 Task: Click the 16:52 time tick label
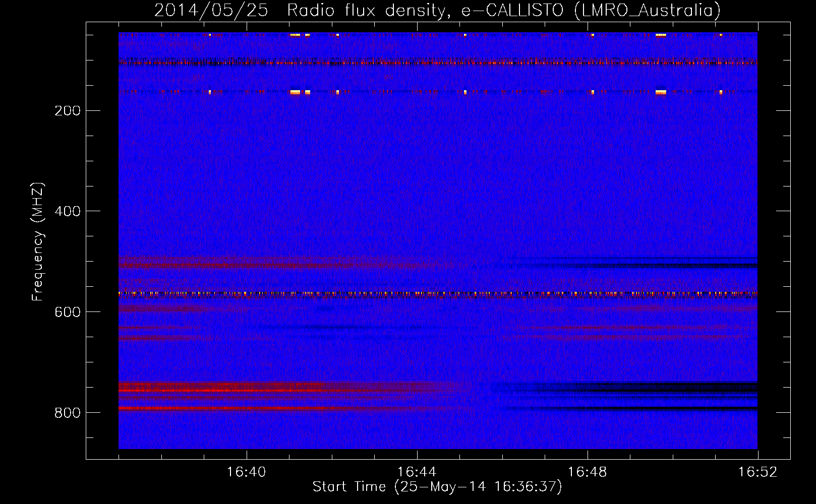758,472
